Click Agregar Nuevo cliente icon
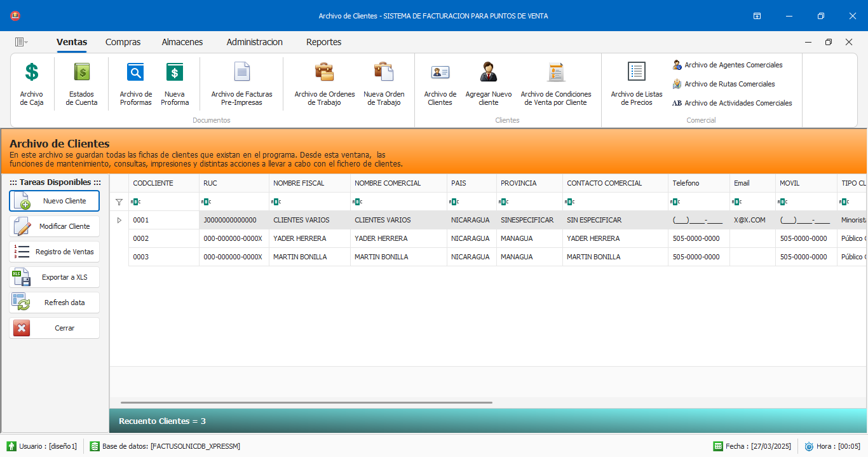Viewport: 868px width, 457px height. (x=489, y=72)
